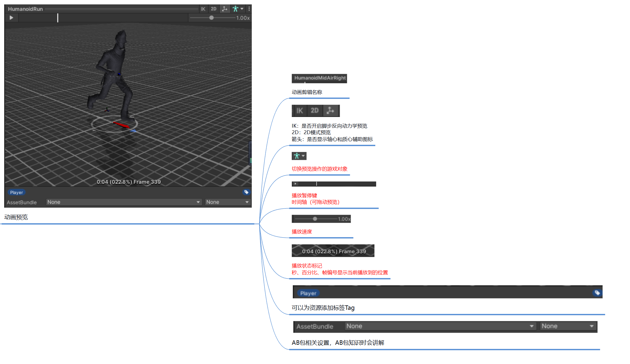Click the enlarged IK icon in annotations
The height and width of the screenshot is (364, 630).
tap(299, 111)
